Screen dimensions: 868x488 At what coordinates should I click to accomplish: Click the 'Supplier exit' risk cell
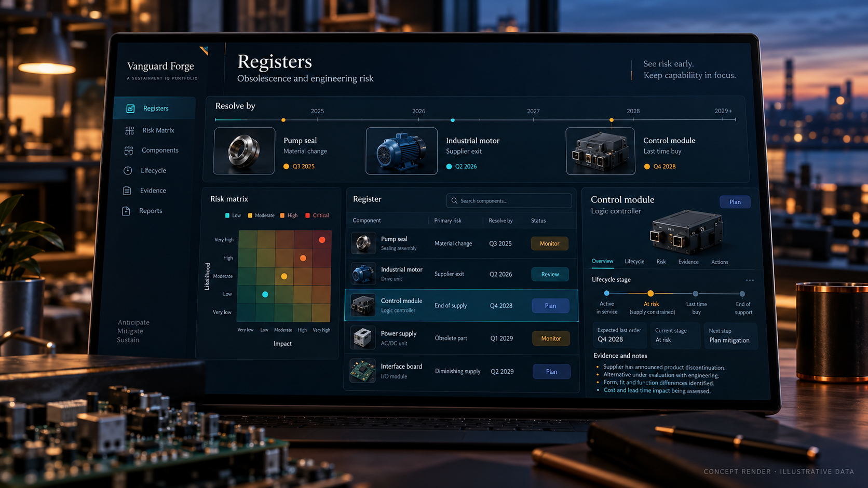coord(449,274)
